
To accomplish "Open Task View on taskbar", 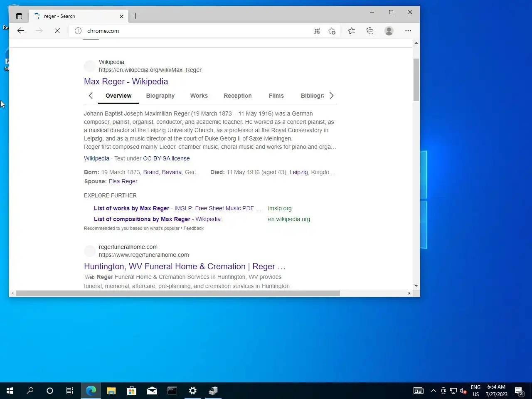I will click(70, 391).
